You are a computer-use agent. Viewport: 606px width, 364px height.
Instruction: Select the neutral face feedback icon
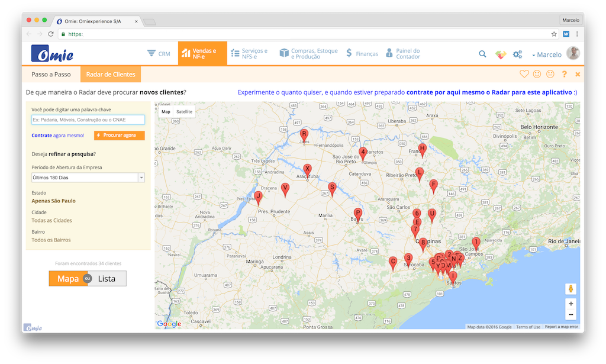tap(550, 74)
